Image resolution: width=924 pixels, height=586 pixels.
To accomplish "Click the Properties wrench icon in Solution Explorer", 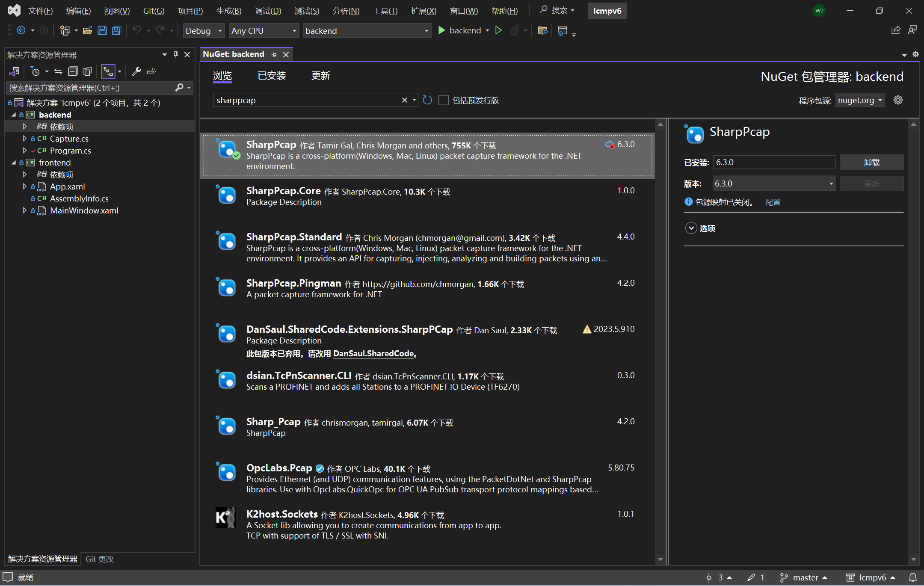I will point(136,71).
